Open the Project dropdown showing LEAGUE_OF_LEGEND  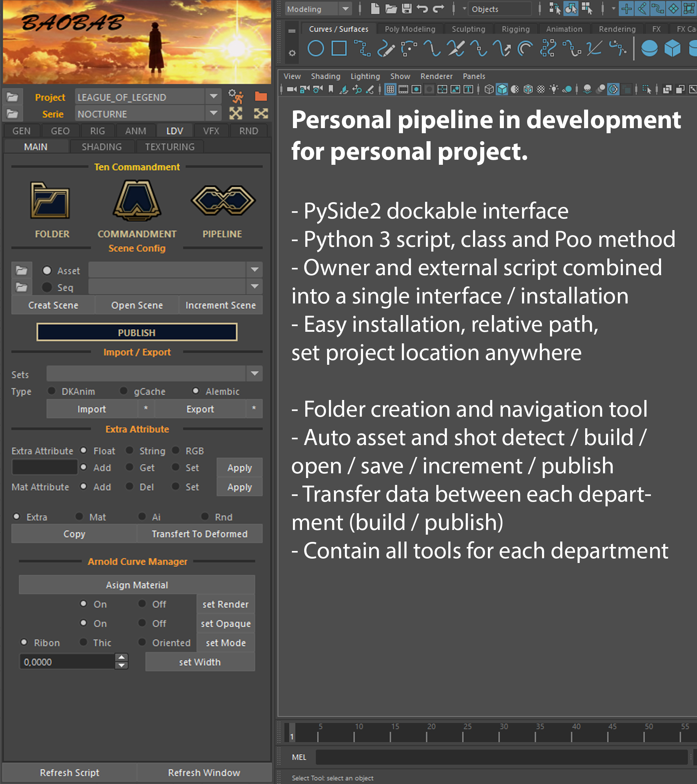click(x=213, y=96)
